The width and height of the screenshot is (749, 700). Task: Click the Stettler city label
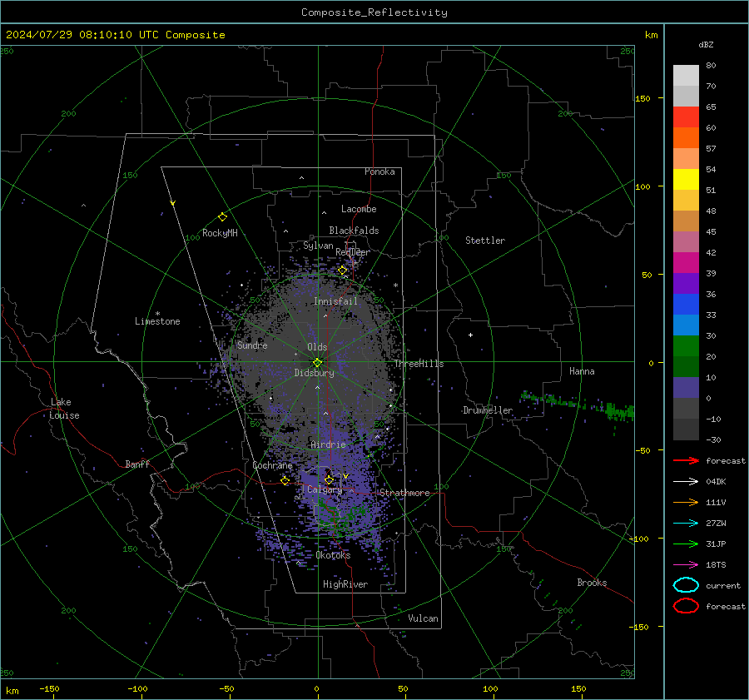pos(485,241)
